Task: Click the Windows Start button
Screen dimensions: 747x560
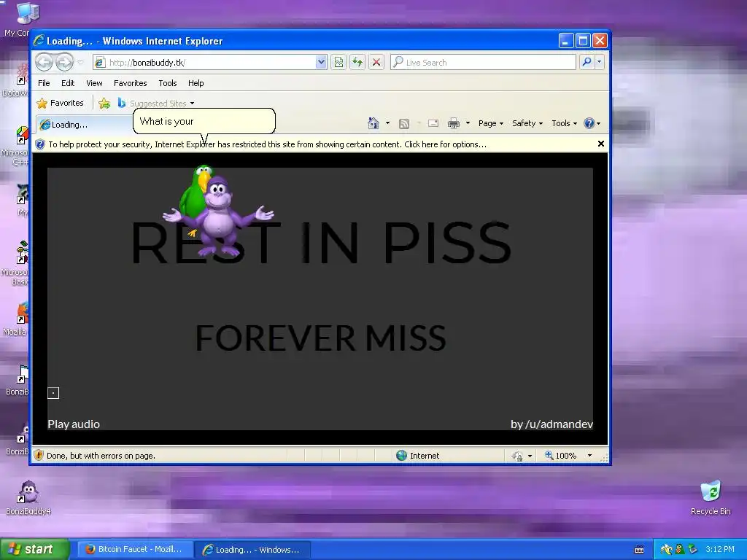Action: coord(35,549)
